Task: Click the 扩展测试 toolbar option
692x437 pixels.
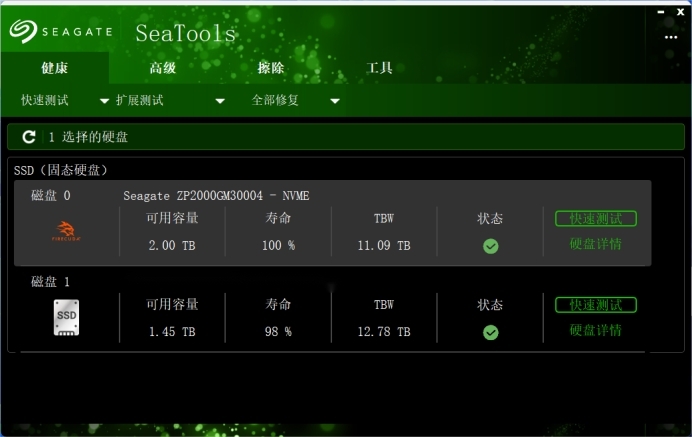Action: click(x=139, y=100)
